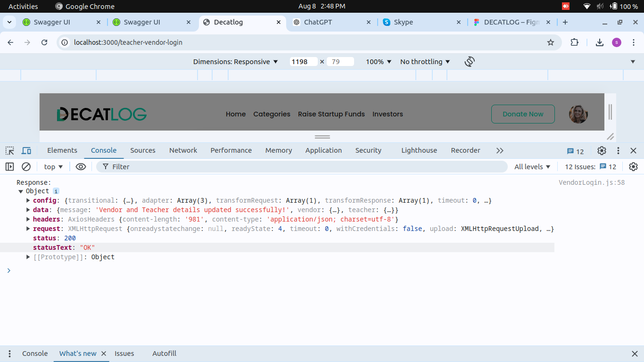Viewport: 644px width, 362px height.
Task: Reload the page using the refresh button
Action: click(x=44, y=42)
